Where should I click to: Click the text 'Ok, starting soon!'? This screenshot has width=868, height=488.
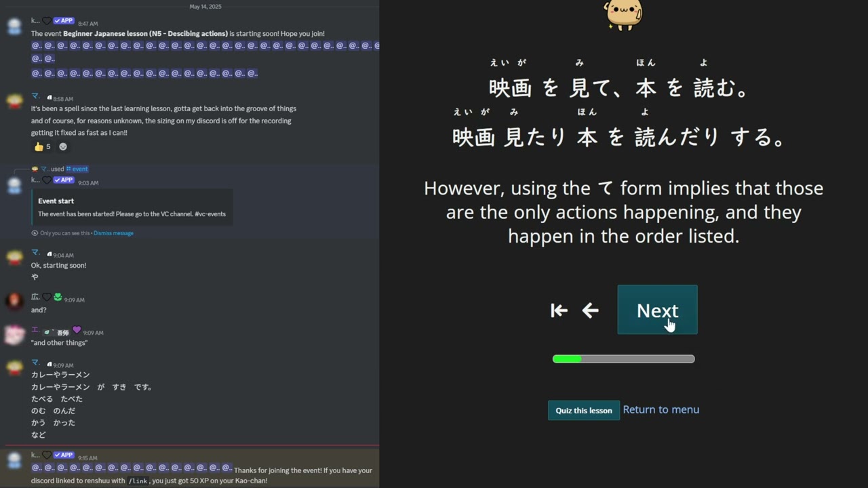coord(59,265)
